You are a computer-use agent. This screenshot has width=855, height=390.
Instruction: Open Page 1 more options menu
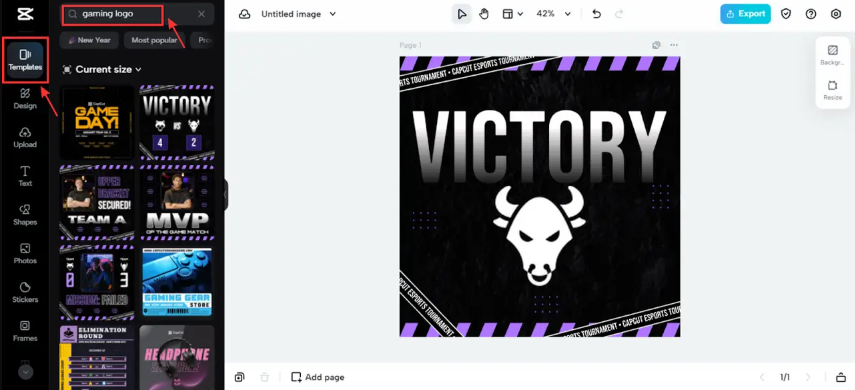(674, 45)
